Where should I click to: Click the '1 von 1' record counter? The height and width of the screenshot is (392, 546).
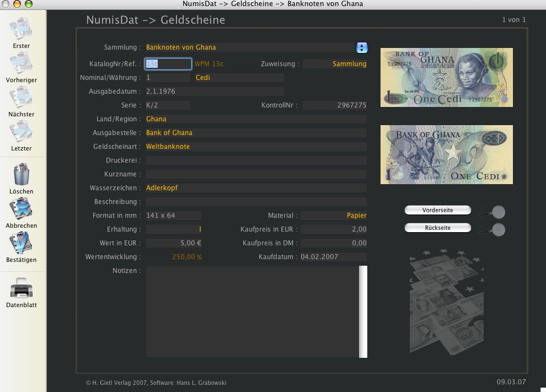pyautogui.click(x=514, y=20)
